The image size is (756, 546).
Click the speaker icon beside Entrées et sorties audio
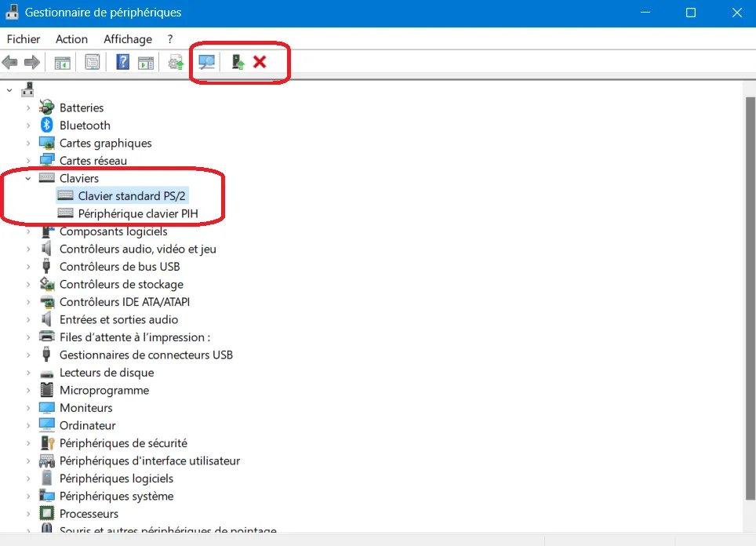46,318
